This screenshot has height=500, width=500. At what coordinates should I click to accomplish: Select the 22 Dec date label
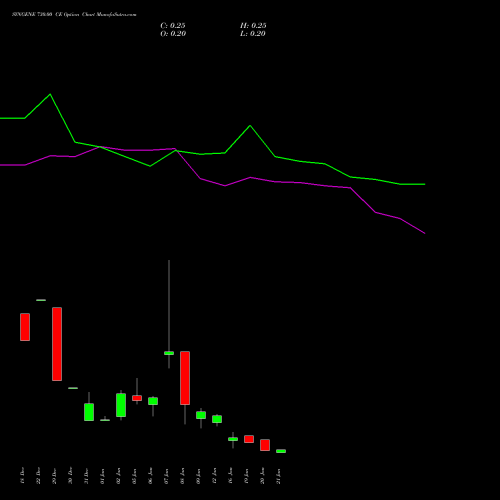(38, 476)
